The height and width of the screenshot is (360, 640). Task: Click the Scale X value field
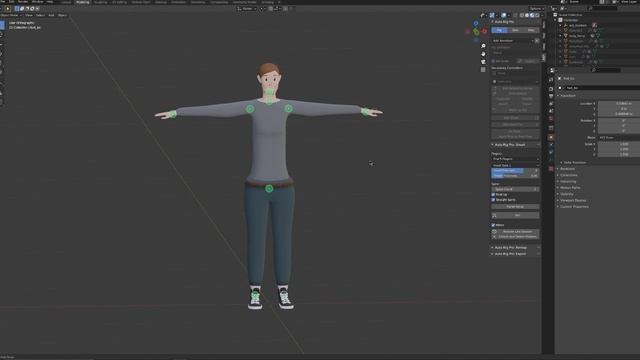coord(619,144)
